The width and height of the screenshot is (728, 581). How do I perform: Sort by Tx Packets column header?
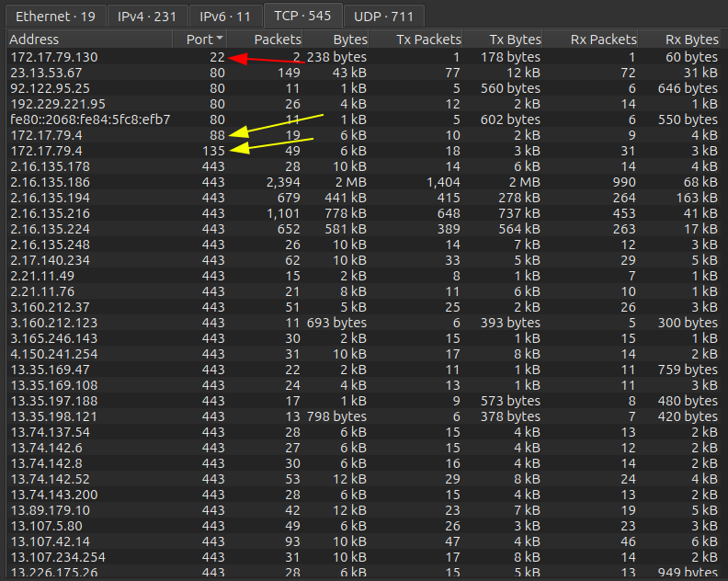428,40
